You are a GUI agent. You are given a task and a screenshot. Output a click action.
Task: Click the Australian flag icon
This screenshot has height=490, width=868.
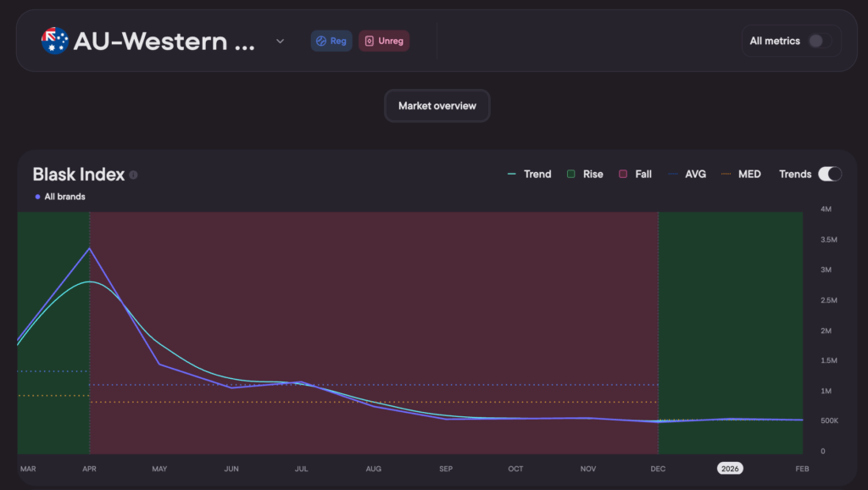[55, 41]
